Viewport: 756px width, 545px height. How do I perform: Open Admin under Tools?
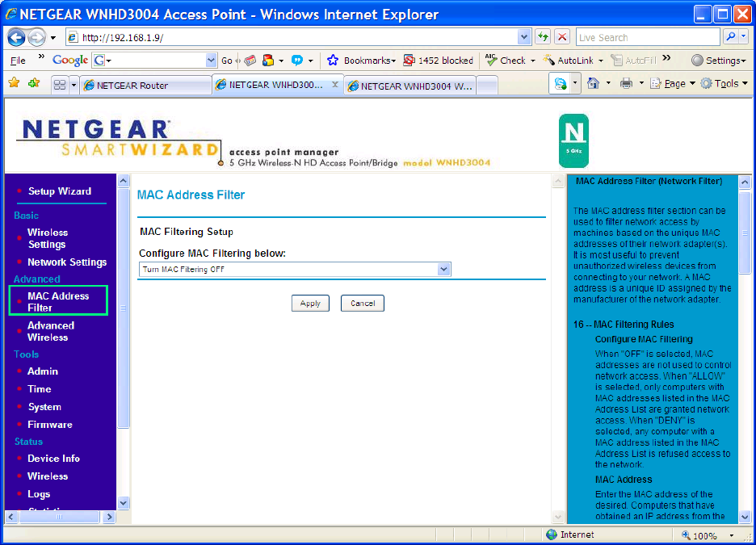pos(43,371)
